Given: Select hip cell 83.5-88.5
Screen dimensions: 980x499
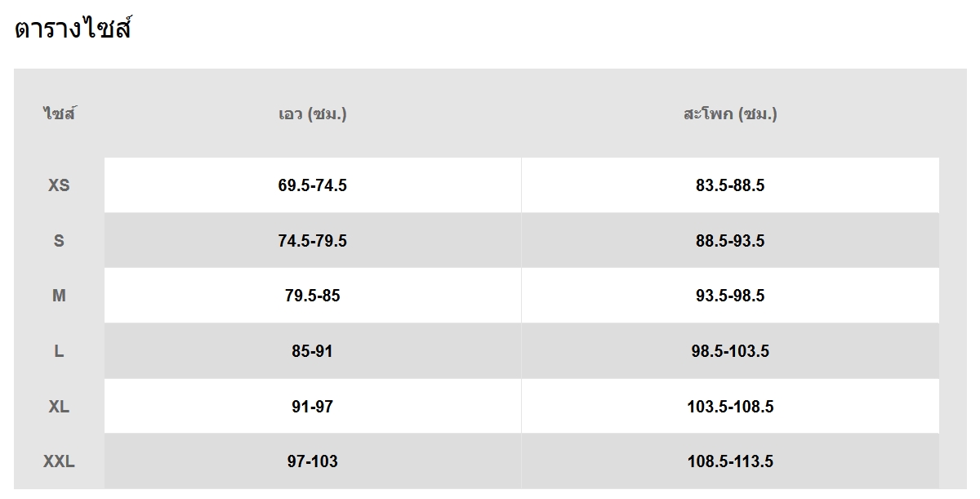Looking at the screenshot, I should [x=729, y=185].
